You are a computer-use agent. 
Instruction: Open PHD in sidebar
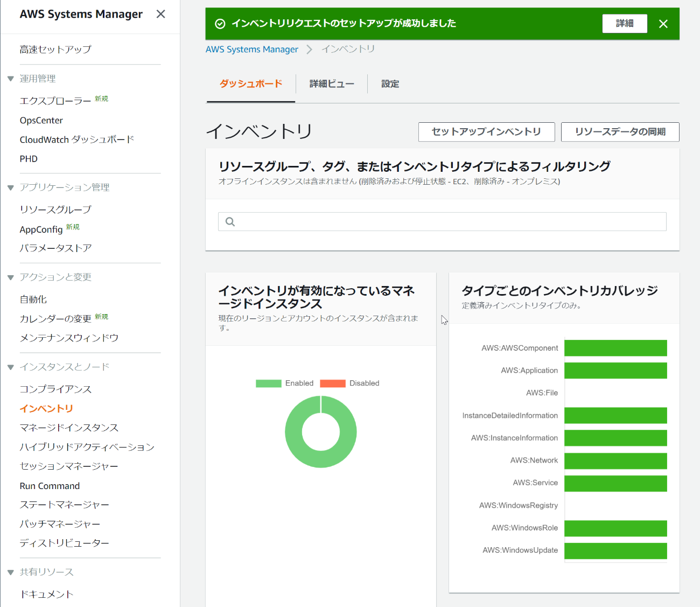[x=29, y=159]
